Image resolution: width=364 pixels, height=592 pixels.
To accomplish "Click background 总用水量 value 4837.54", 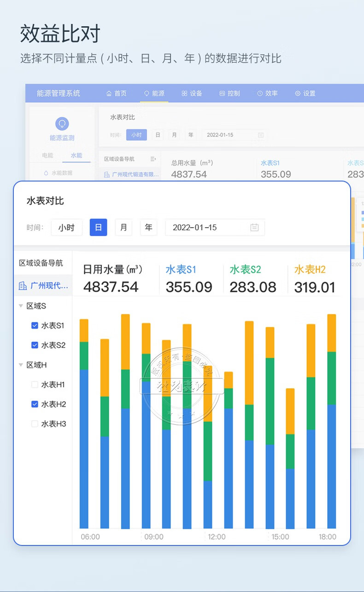I will coord(189,174).
